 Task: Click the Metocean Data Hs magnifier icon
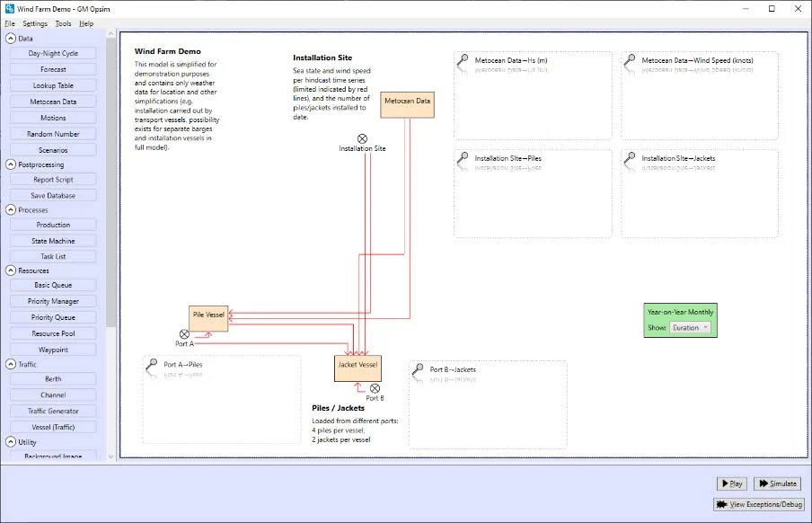(x=463, y=62)
